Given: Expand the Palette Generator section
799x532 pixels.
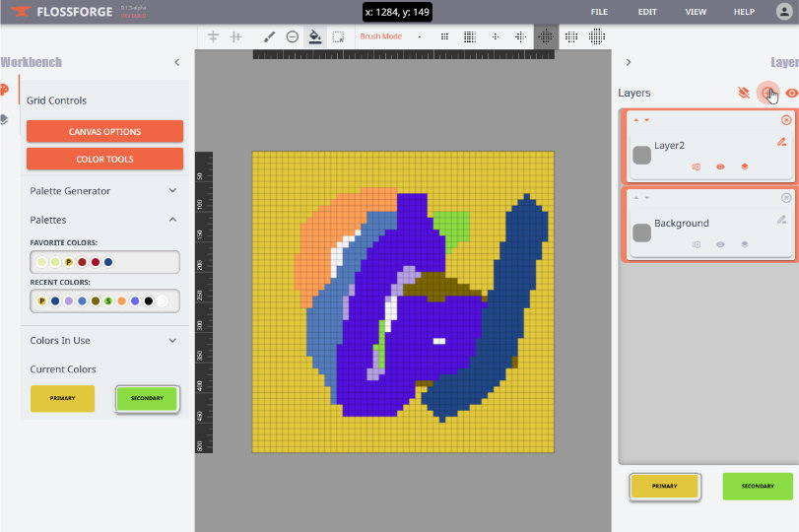Looking at the screenshot, I should (x=172, y=191).
